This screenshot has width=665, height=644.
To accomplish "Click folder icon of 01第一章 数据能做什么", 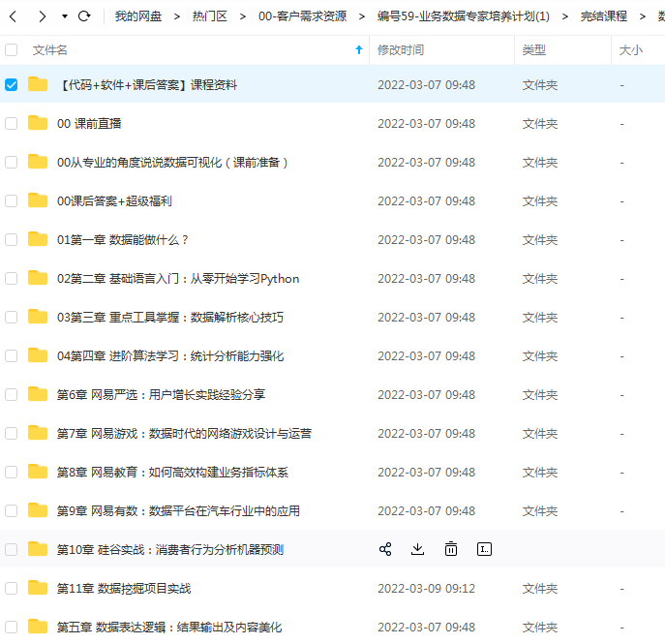I will click(38, 239).
